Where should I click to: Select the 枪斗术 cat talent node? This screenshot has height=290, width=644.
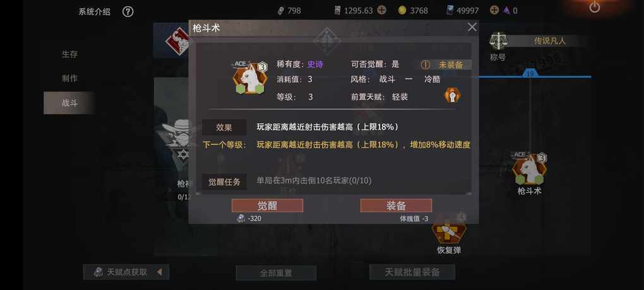pyautogui.click(x=530, y=169)
